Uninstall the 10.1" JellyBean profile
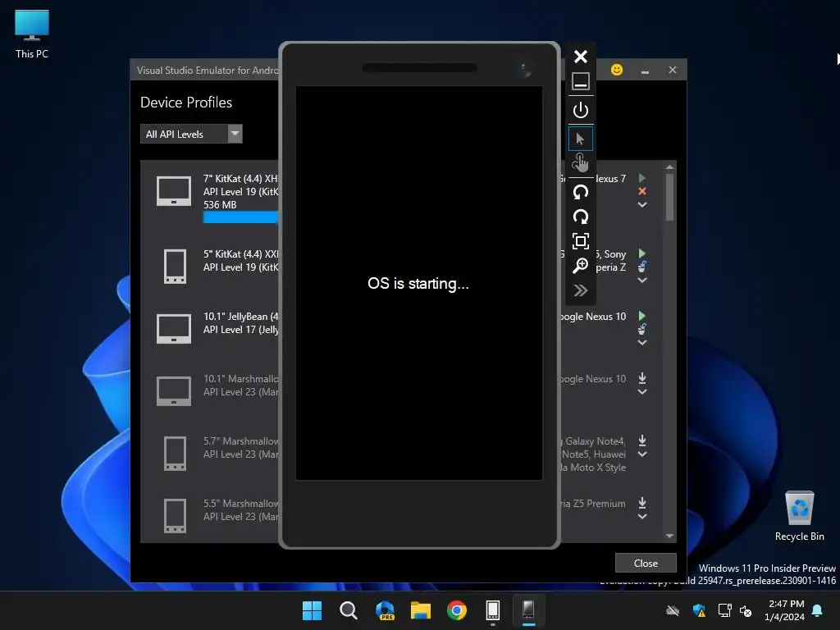This screenshot has width=840, height=630. click(641, 329)
